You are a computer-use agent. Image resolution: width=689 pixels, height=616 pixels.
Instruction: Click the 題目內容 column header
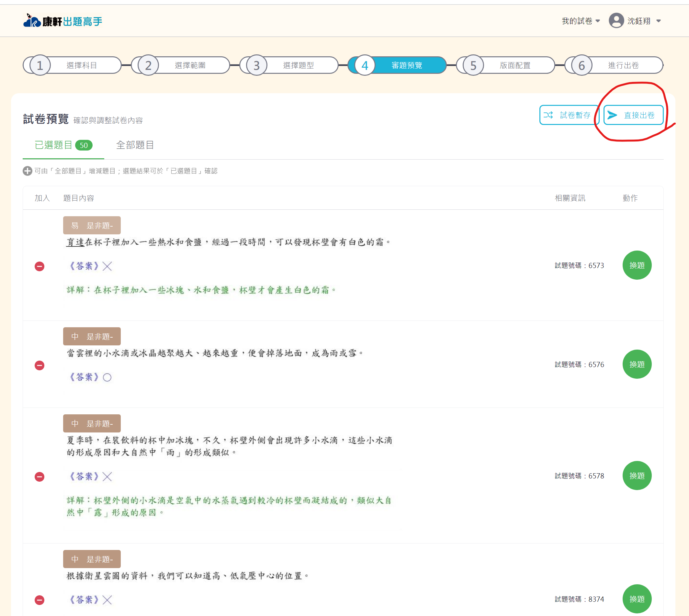(x=79, y=198)
